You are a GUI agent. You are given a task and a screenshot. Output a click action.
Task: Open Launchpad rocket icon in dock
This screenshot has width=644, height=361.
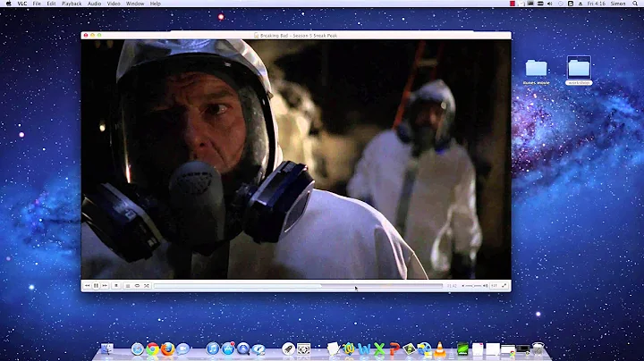point(288,349)
